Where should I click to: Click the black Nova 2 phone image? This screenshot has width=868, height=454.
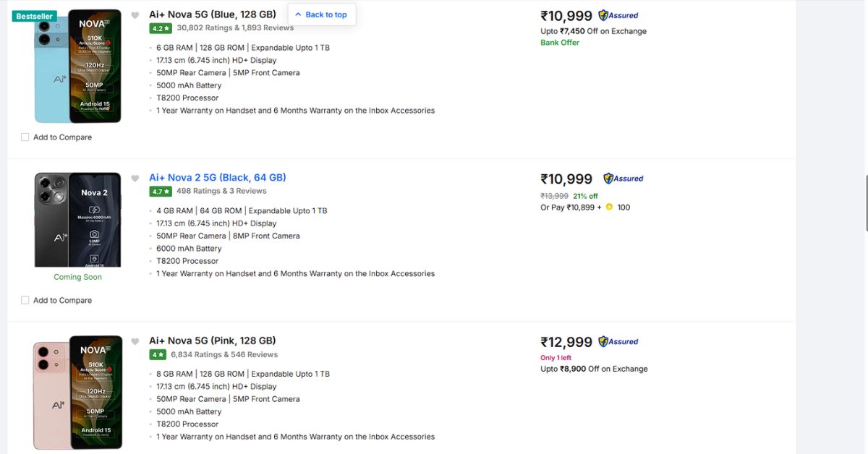point(78,220)
